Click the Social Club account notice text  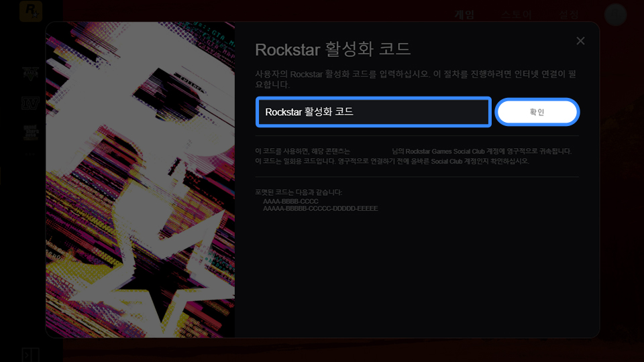click(413, 151)
